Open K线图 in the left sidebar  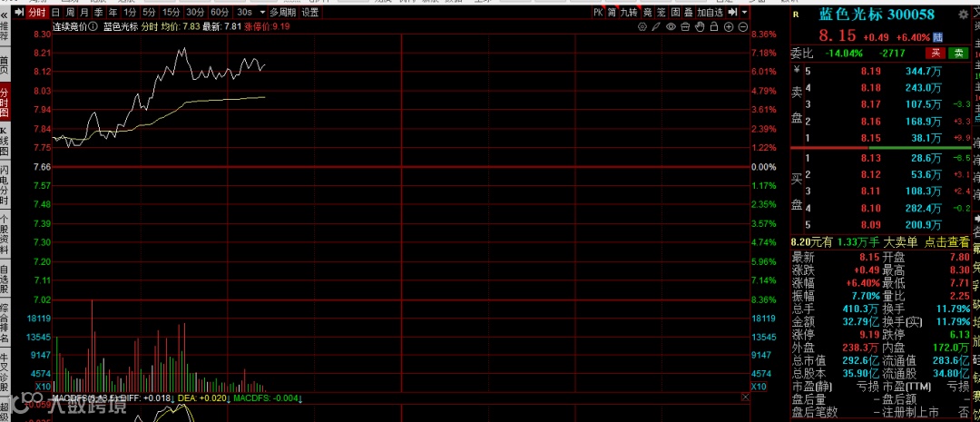[5, 142]
